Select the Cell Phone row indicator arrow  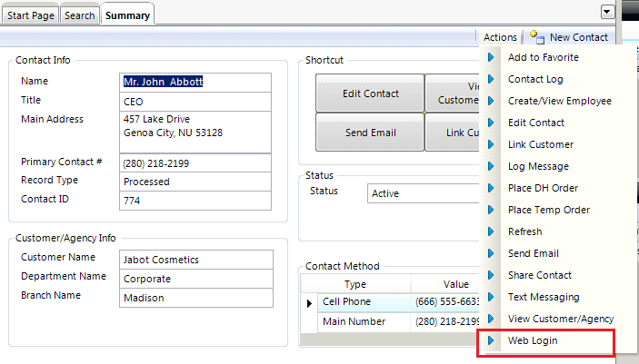[x=309, y=303]
